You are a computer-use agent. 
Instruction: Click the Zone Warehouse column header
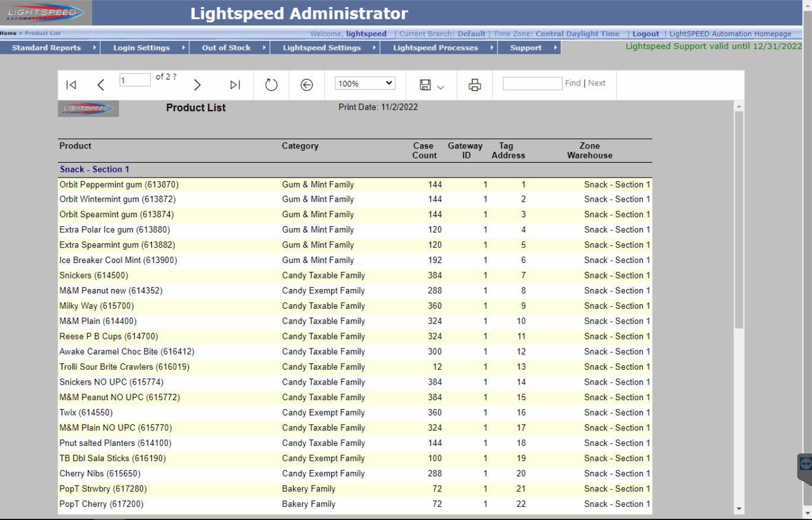tap(589, 150)
